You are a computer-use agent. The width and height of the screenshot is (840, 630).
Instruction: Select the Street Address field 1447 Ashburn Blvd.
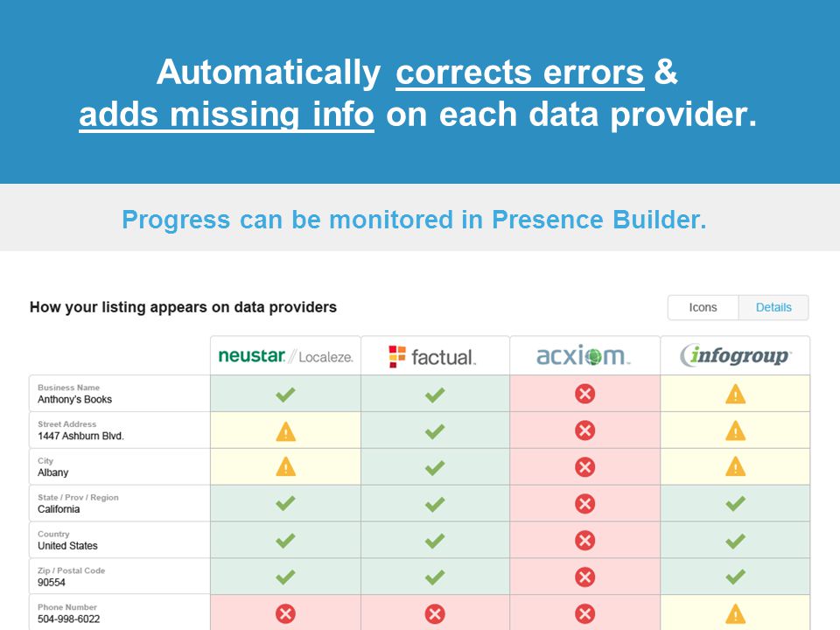[120, 430]
